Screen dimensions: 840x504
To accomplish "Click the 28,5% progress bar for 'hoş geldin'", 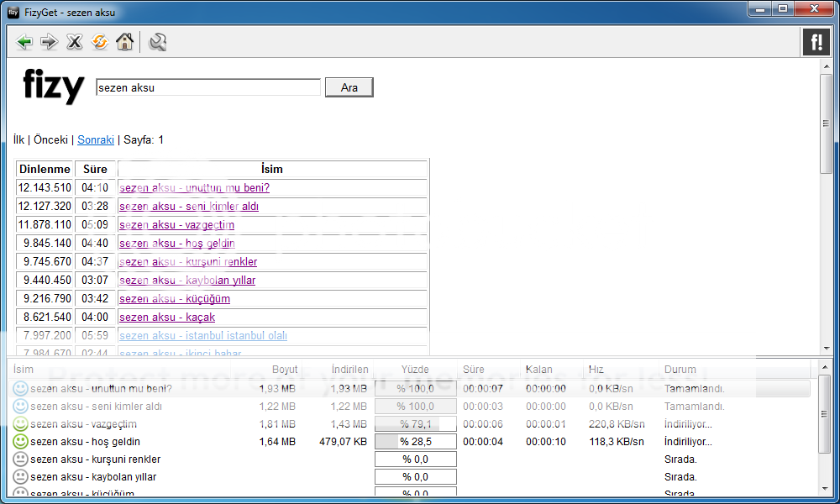I will click(415, 441).
